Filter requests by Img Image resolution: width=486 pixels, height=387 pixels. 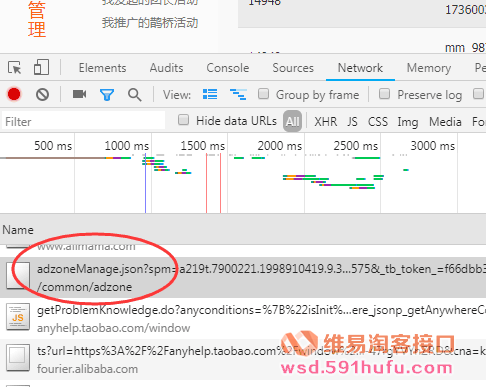coord(408,122)
